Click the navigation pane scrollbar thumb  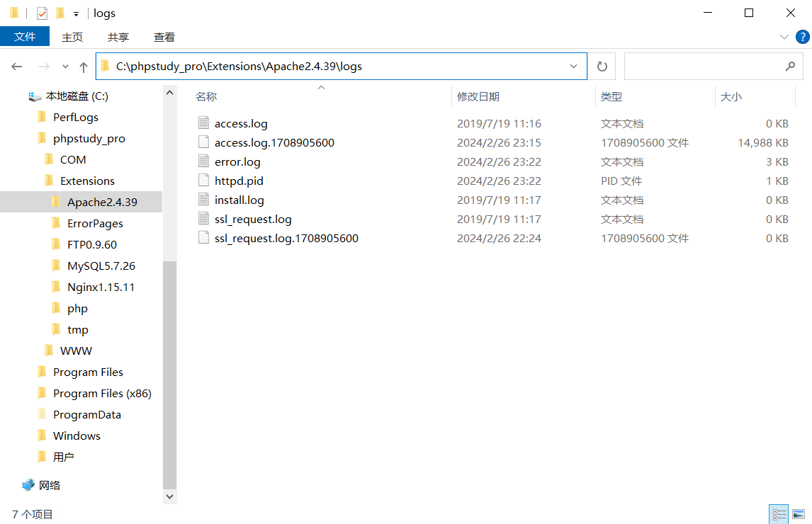169,375
